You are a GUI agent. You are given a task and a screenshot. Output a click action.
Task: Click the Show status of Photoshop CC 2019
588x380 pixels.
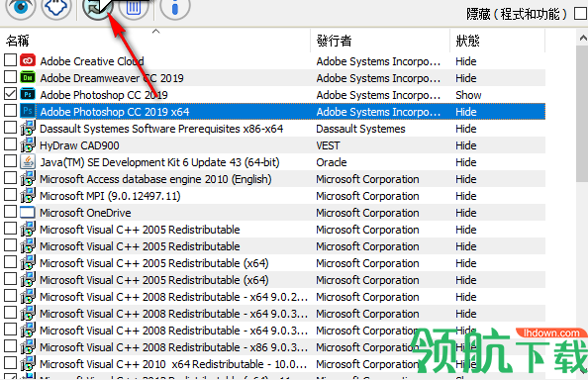tap(468, 95)
